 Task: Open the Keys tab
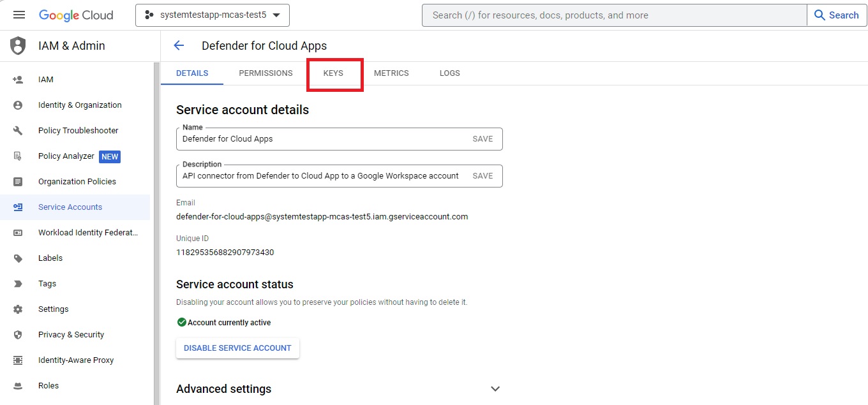click(333, 73)
